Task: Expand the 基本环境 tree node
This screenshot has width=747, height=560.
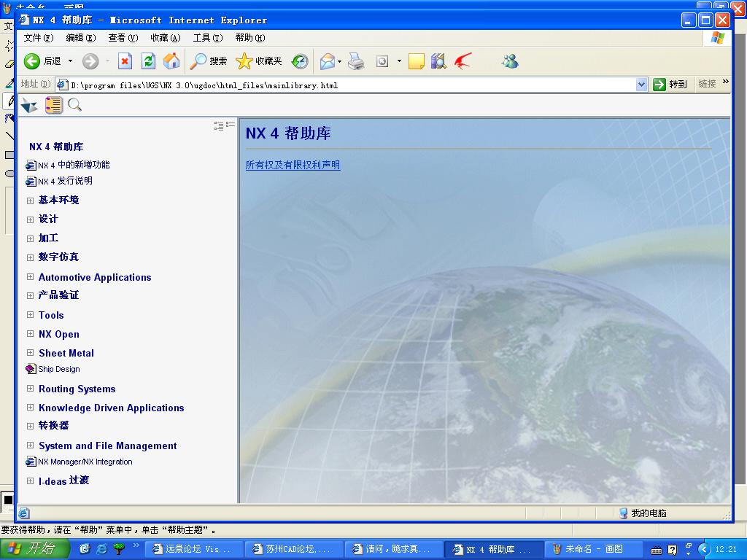Action: point(30,201)
